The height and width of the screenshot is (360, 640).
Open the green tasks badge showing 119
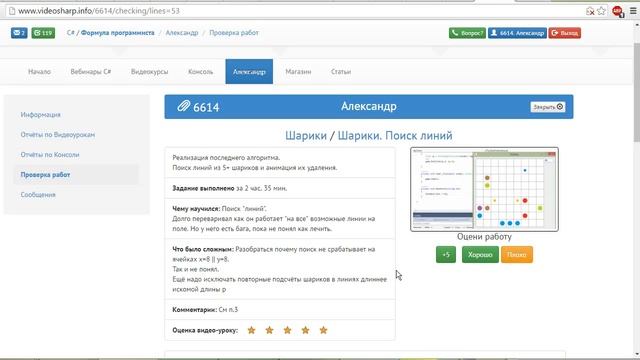[43, 33]
